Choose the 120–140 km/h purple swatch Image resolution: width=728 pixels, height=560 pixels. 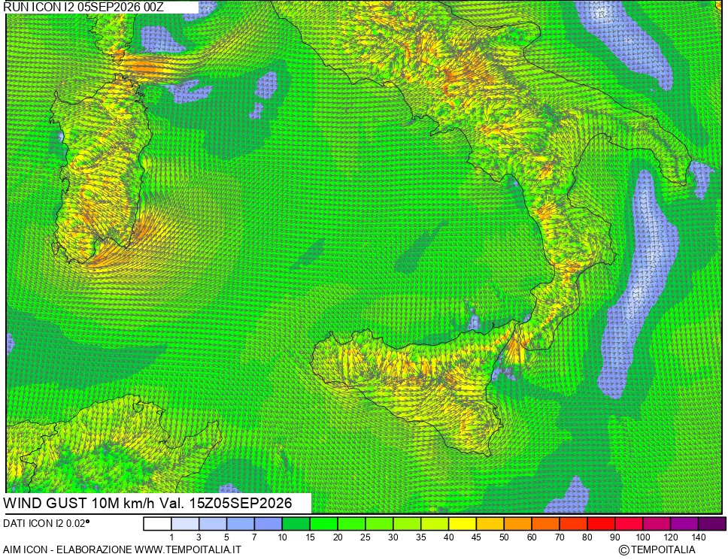(684, 524)
